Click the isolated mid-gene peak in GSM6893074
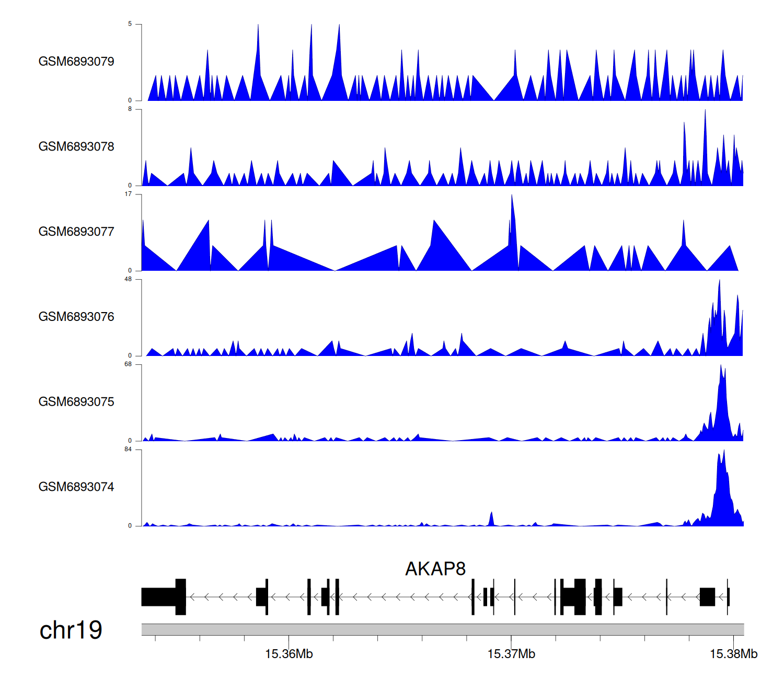The width and height of the screenshot is (784, 690). (x=491, y=520)
